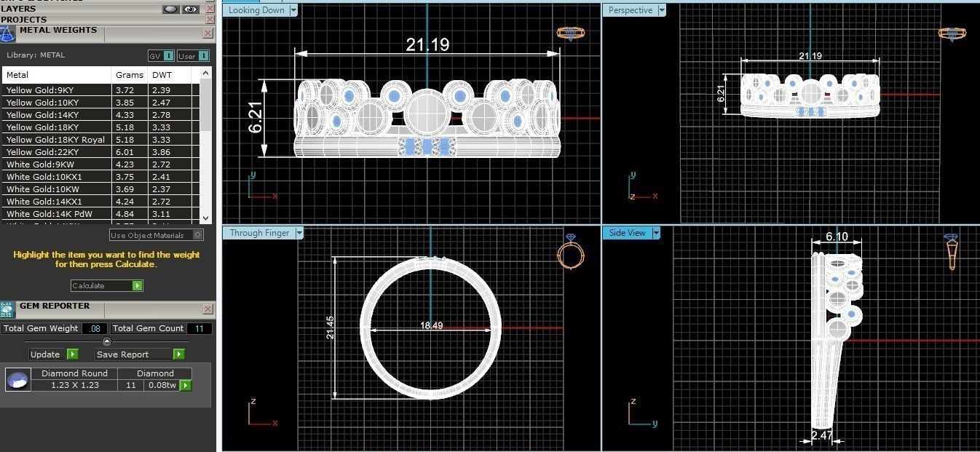Screen dimensions: 980x452
Task: Close the Layers panel
Action: [x=210, y=9]
